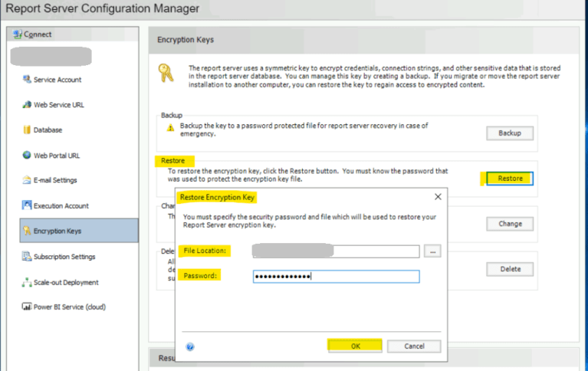The image size is (588, 371).
Task: Click the highlighted Restore button
Action: (x=510, y=179)
